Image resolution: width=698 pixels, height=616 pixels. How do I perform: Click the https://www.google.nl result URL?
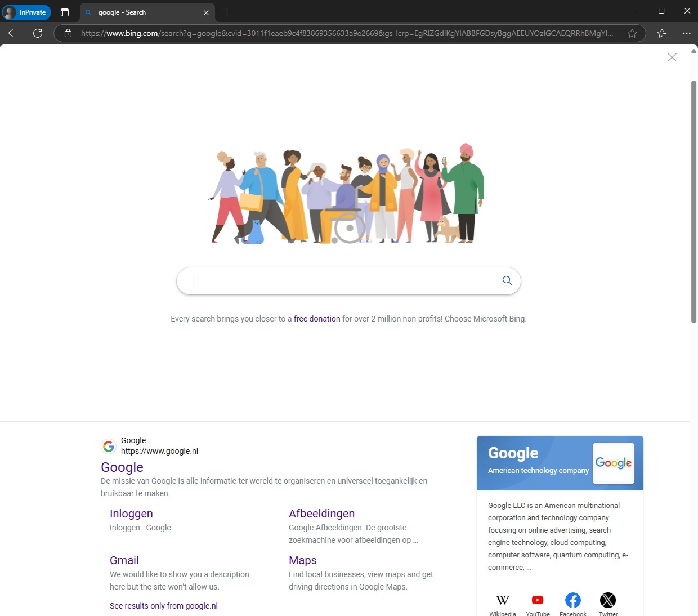[159, 451]
